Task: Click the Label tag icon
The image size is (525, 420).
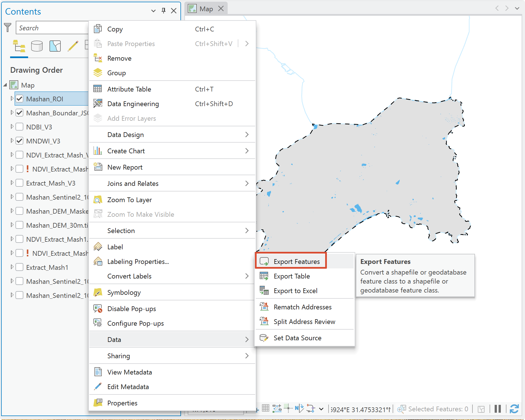Action: pyautogui.click(x=98, y=247)
